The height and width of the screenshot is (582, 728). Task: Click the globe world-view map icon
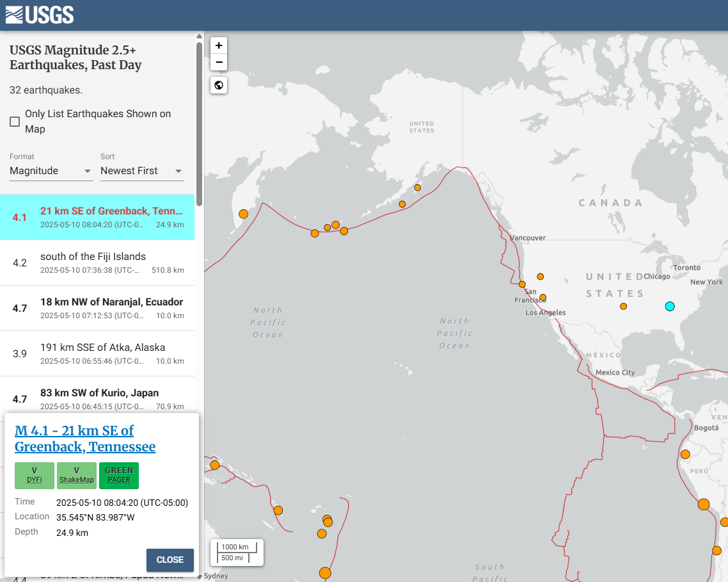[219, 85]
